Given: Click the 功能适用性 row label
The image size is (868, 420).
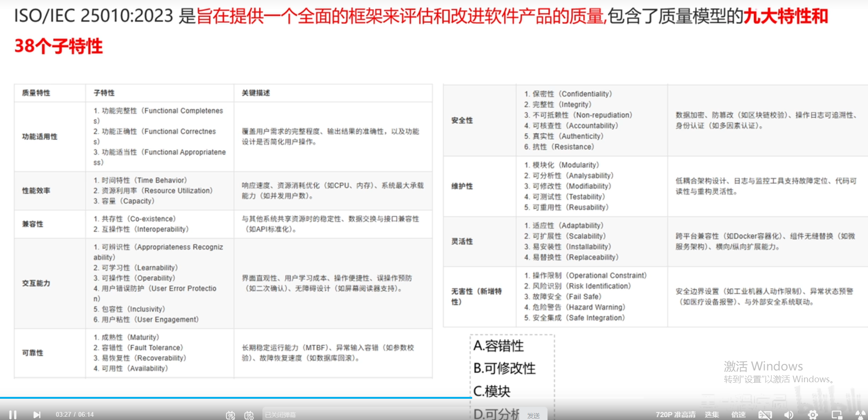Looking at the screenshot, I should (40, 136).
